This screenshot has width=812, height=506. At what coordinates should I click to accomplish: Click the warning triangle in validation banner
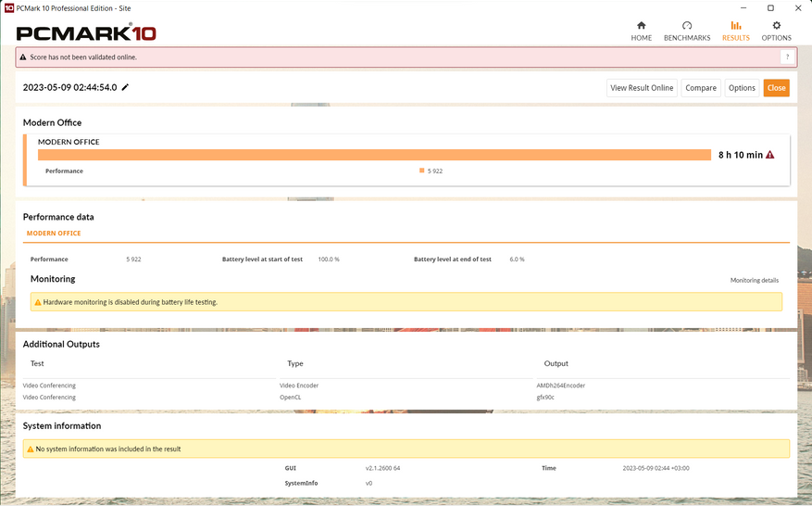23,57
